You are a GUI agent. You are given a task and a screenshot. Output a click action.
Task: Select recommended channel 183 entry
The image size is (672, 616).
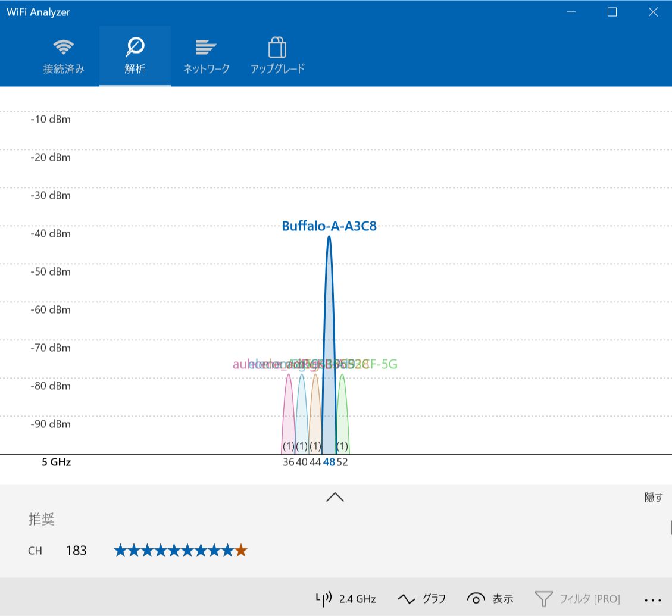click(76, 551)
